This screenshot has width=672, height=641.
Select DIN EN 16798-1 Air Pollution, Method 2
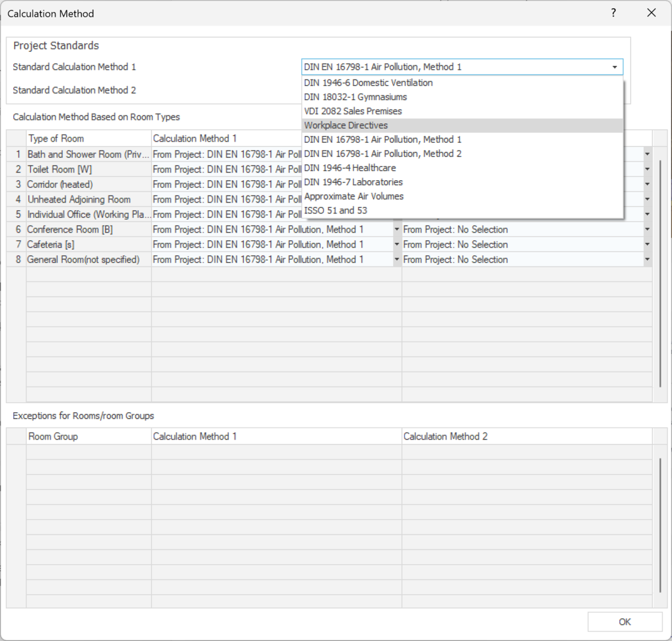[383, 154]
